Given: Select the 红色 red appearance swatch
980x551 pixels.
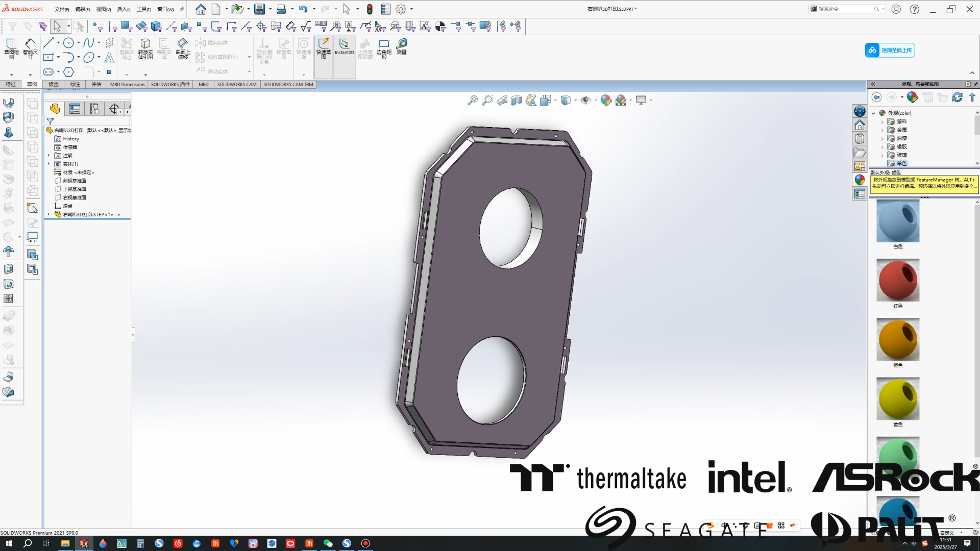Looking at the screenshot, I should click(x=897, y=280).
